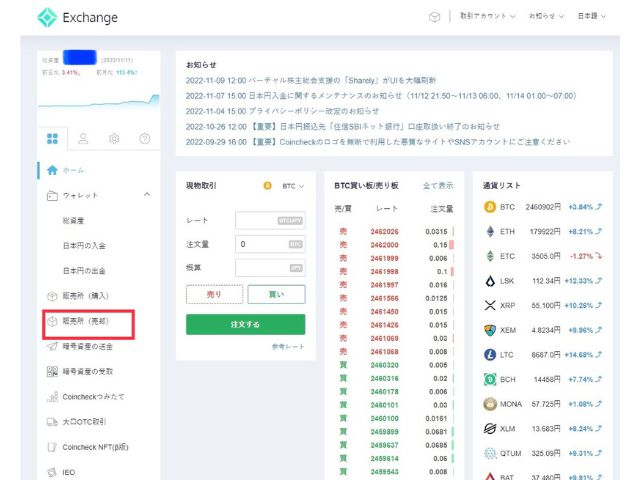The image size is (640, 480).
Task: Select the settings gear tab icon
Action: 114,139
